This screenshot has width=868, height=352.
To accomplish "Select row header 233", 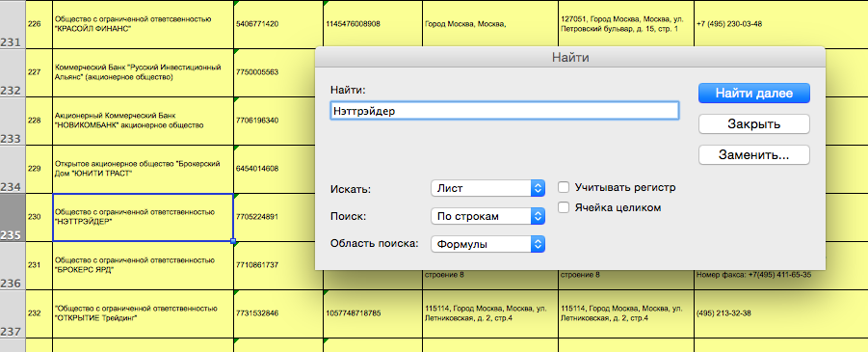I will pos(13,122).
